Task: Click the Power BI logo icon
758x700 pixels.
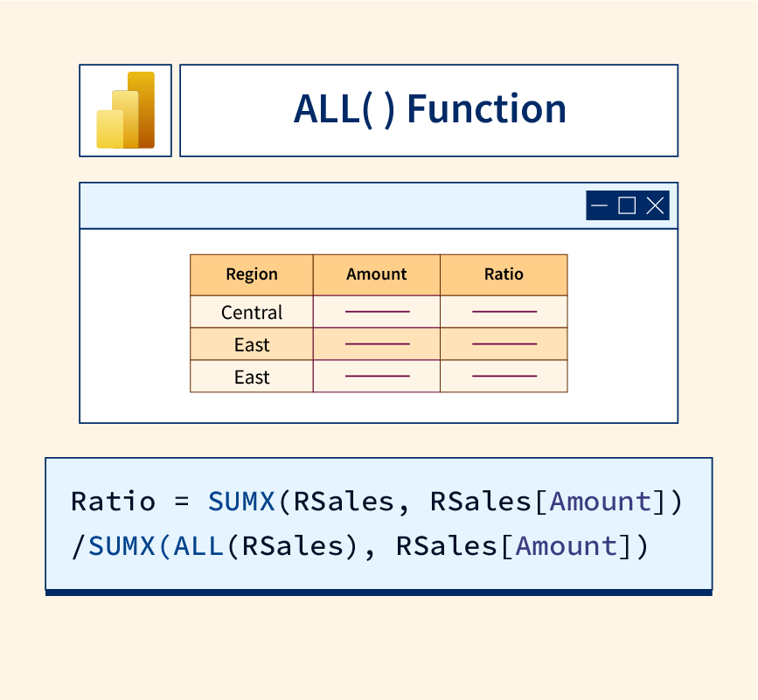Action: coord(125,110)
